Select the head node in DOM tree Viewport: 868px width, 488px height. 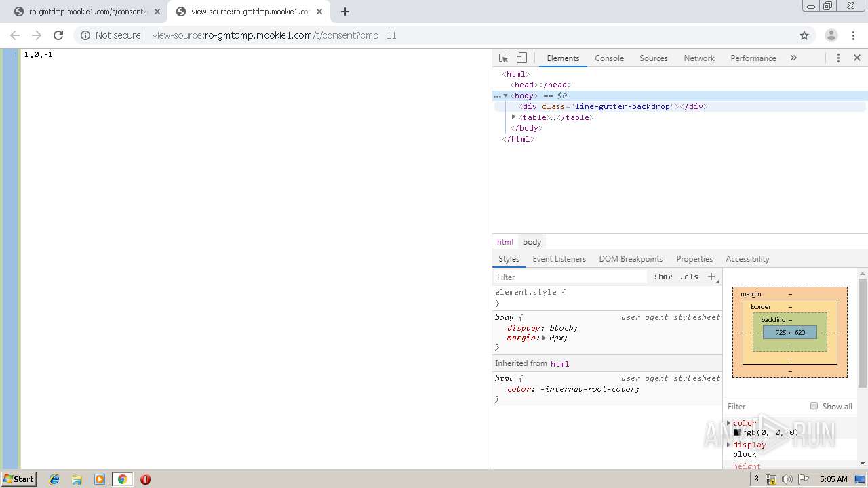click(539, 85)
